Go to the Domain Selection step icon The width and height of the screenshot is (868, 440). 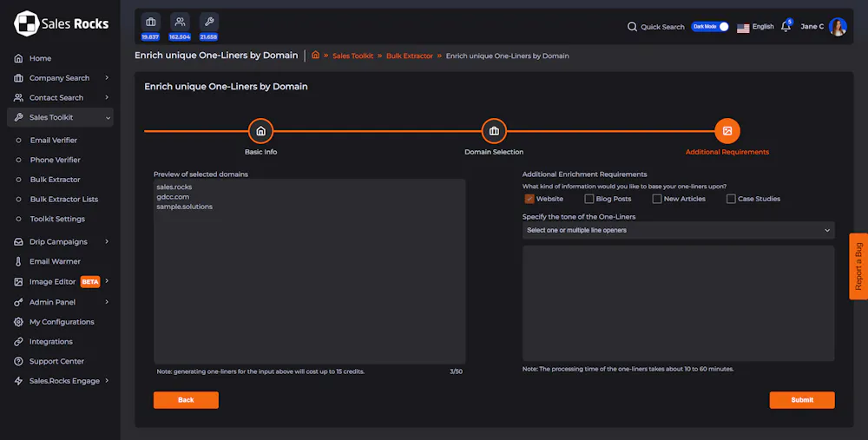[x=494, y=131]
